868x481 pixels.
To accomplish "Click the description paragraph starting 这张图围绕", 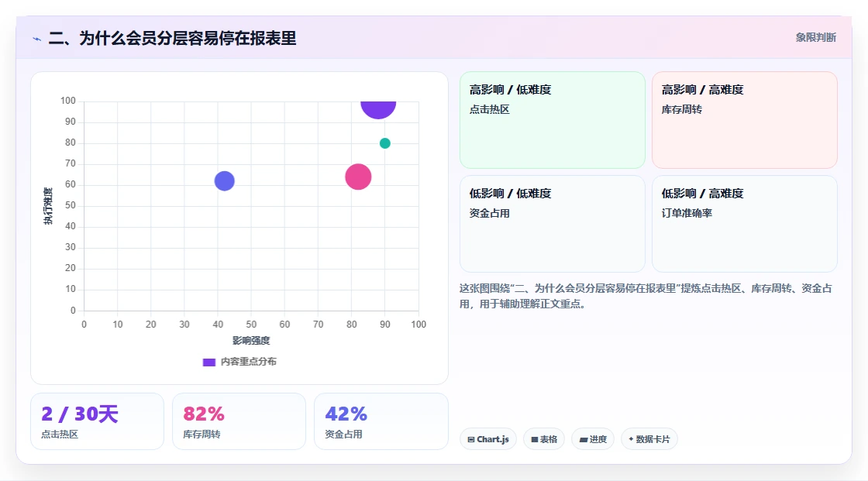I will 646,296.
